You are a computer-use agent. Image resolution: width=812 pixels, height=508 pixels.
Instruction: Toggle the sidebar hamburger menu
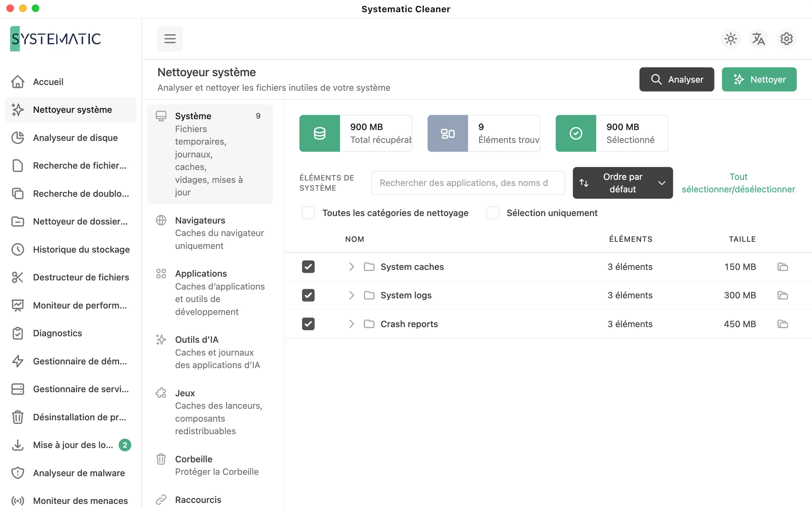click(170, 39)
